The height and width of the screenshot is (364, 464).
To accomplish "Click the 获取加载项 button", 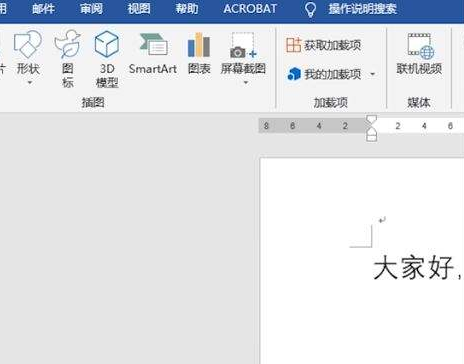I will [x=323, y=45].
